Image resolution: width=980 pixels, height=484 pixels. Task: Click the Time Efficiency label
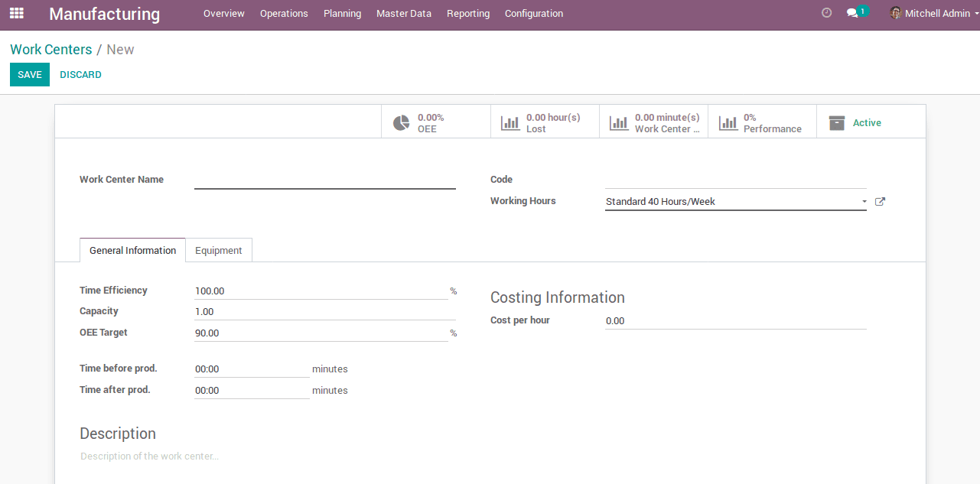(113, 291)
